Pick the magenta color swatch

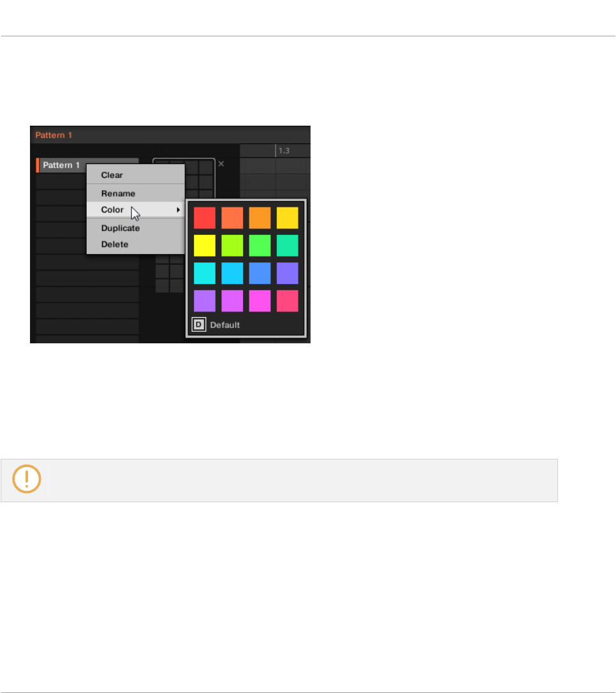260,301
